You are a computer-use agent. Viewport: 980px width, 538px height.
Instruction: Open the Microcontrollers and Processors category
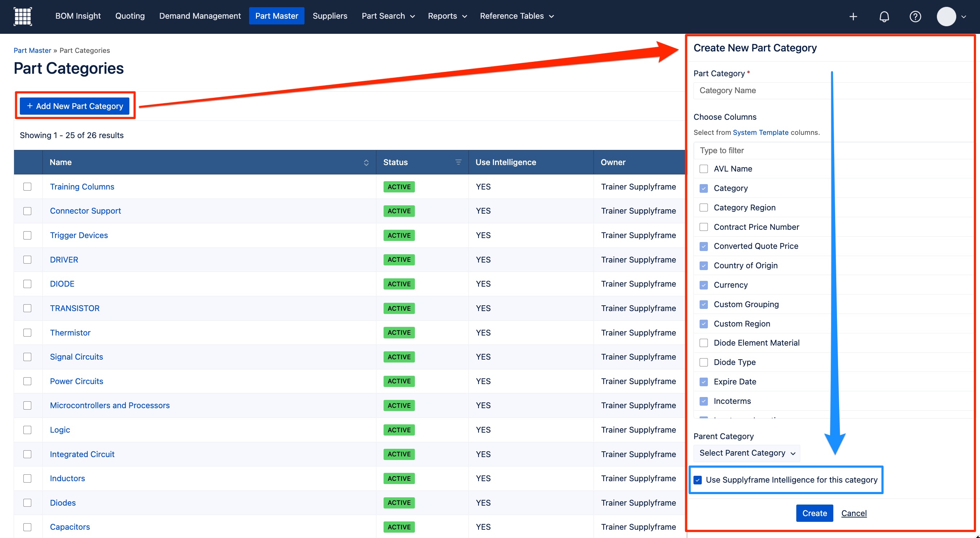point(110,405)
